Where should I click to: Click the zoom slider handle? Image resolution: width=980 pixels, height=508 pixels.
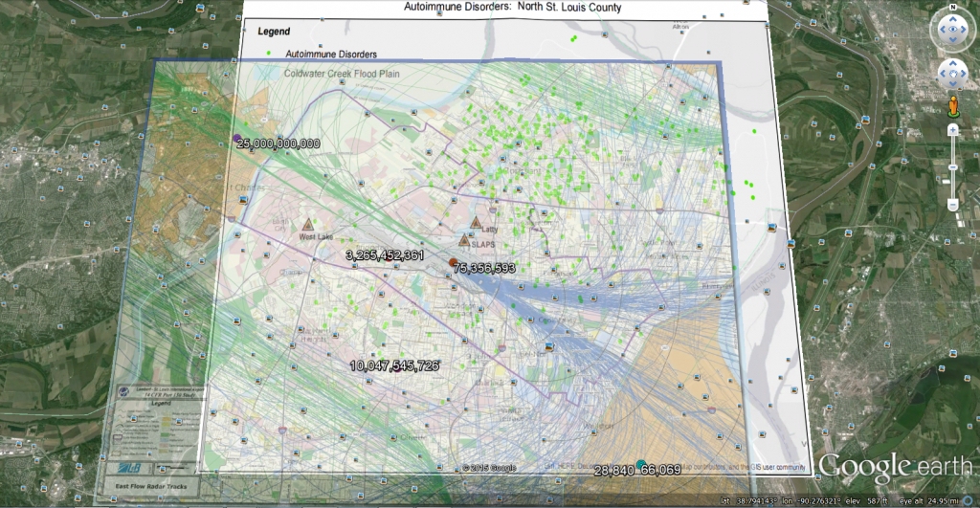[952, 167]
